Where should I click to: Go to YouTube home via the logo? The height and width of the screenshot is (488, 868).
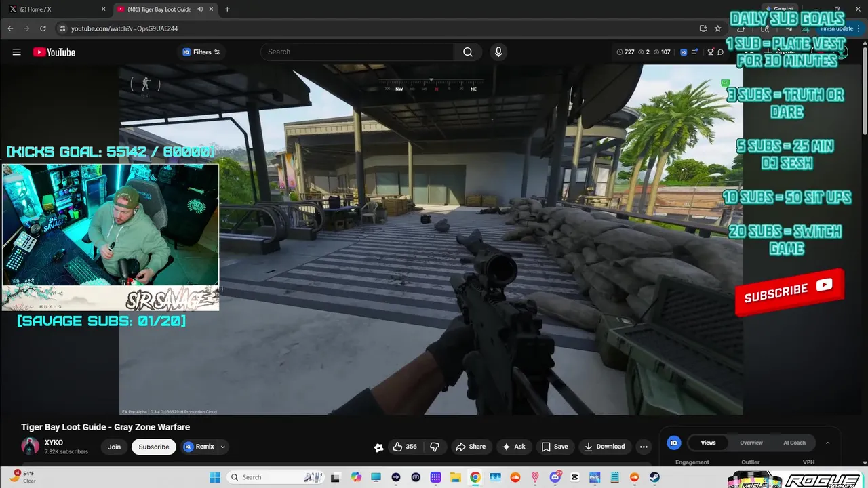click(54, 52)
